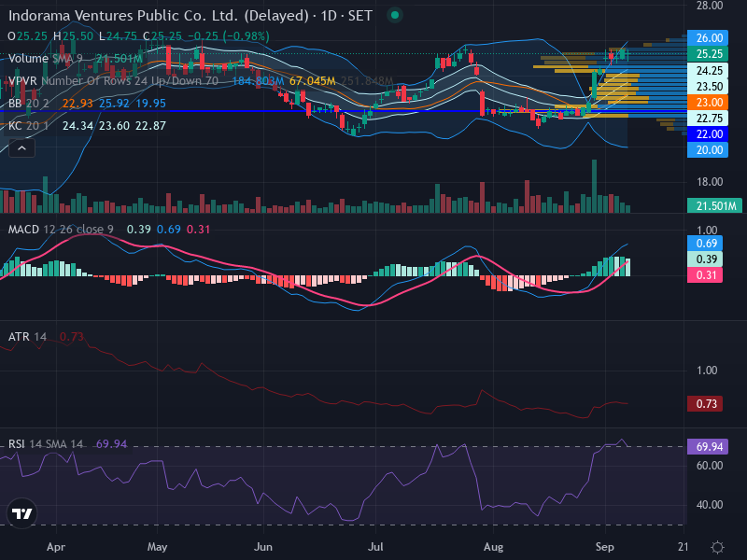Click the Volume SMA 9 indicator label
The width and height of the screenshot is (747, 560).
(46, 59)
